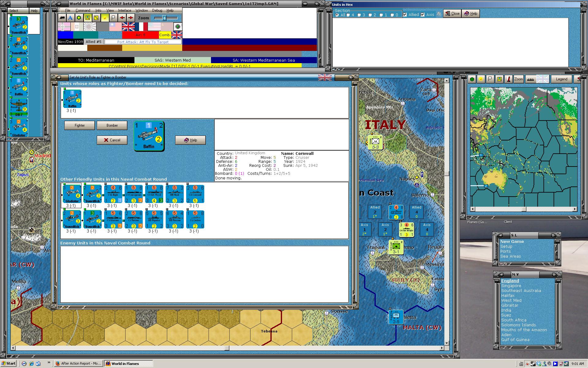
Task: Click the red pencil icon in minimap toolbar
Action: point(509,79)
